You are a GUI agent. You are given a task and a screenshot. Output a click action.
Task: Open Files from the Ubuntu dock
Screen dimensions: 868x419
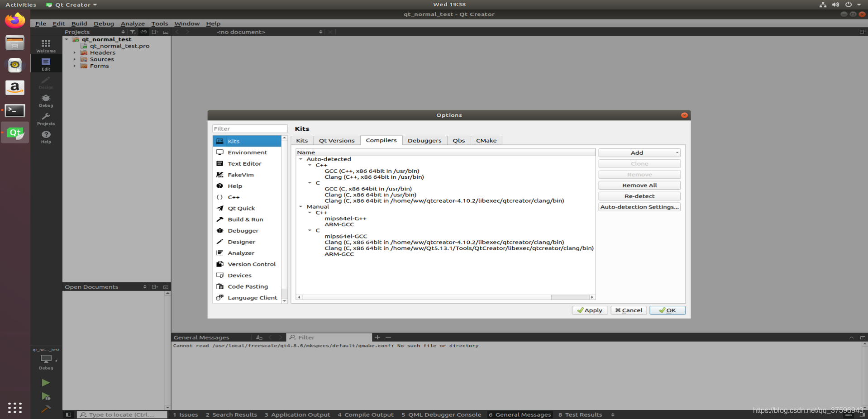pyautogui.click(x=15, y=43)
